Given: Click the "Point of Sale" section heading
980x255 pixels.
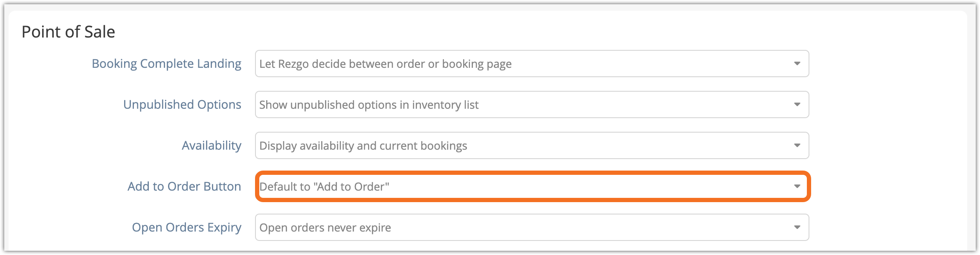Looking at the screenshot, I should click(x=68, y=32).
